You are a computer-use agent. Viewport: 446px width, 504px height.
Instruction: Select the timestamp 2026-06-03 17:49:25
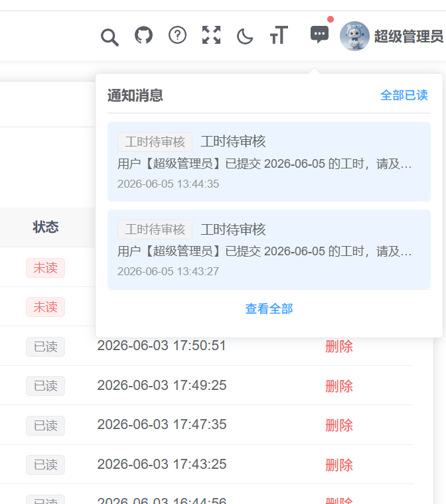(162, 385)
